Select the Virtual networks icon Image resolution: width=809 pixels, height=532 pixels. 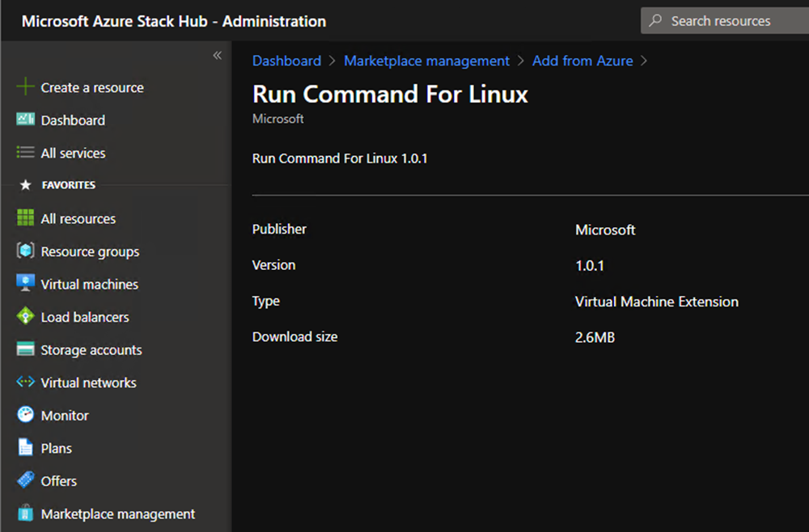pyautogui.click(x=25, y=382)
